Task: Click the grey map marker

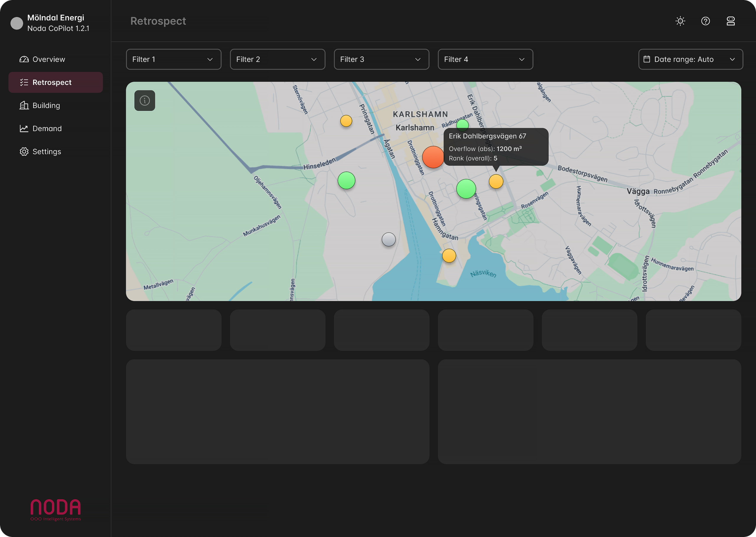Action: point(388,239)
